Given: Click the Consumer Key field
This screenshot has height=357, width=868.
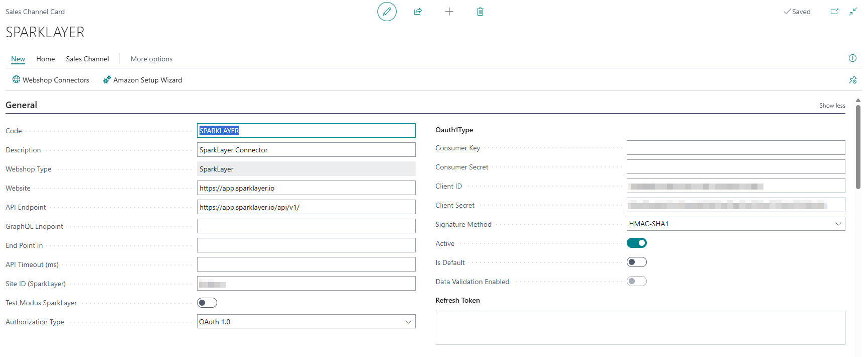Looking at the screenshot, I should [x=736, y=148].
